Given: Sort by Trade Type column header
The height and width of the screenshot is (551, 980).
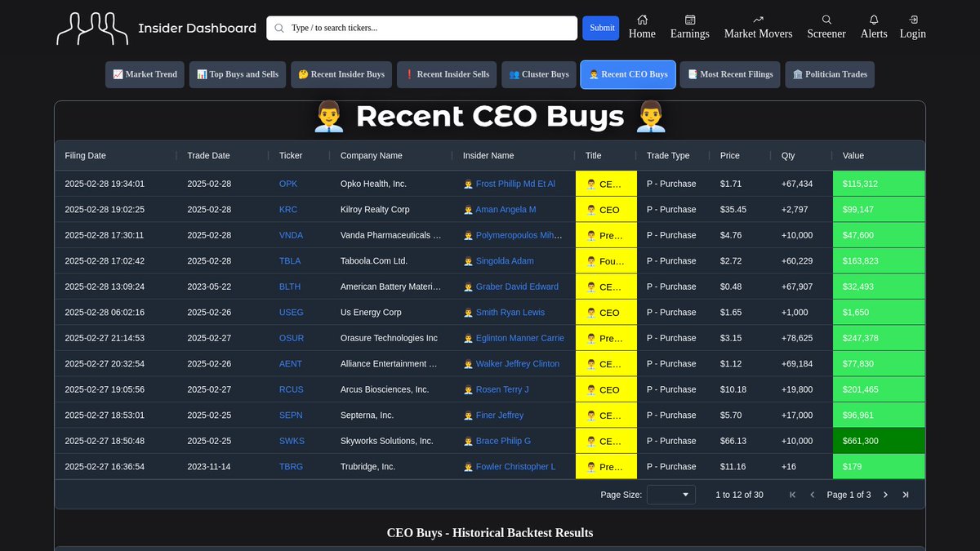Looking at the screenshot, I should pyautogui.click(x=668, y=156).
